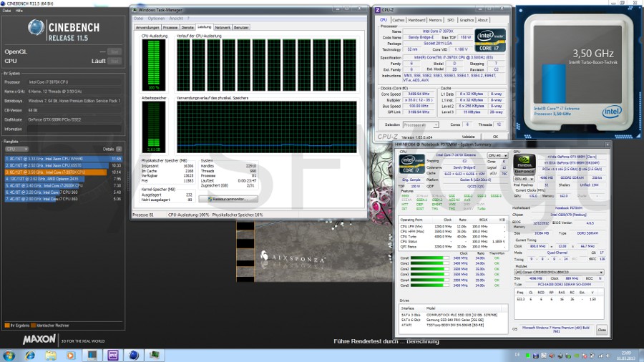Screen dimensions: 644x362
Task: Select highlighted orange Core i7-3970X ranking row
Action: (x=63, y=172)
